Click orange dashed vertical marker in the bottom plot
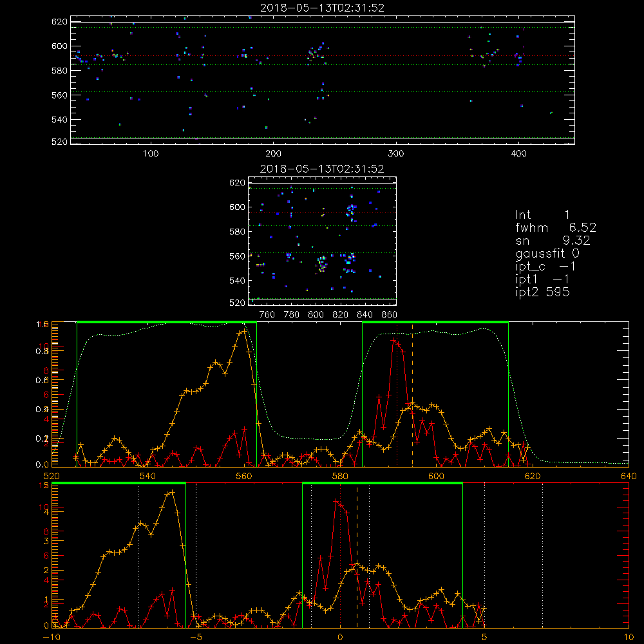This screenshot has height=644, width=644. tap(357, 556)
